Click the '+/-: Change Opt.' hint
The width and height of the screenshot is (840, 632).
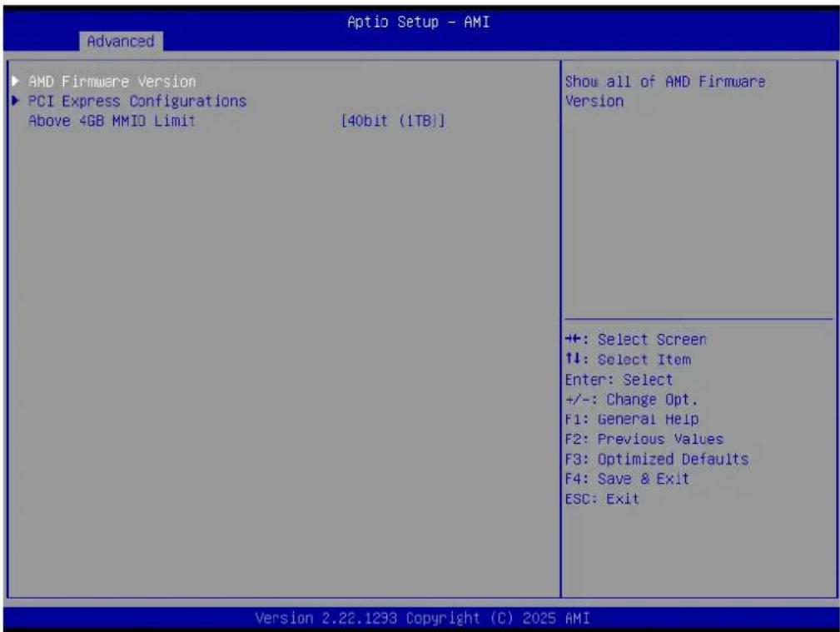pyautogui.click(x=632, y=400)
